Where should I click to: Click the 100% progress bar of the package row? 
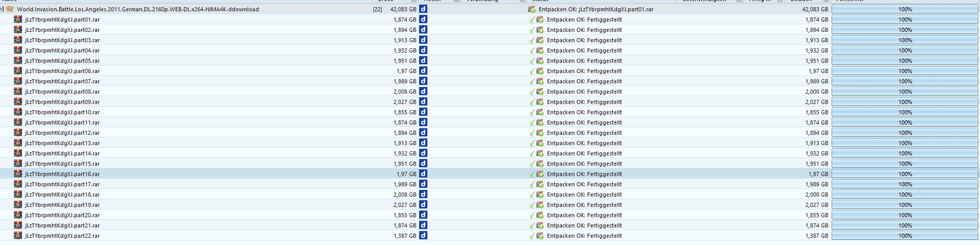pos(905,9)
